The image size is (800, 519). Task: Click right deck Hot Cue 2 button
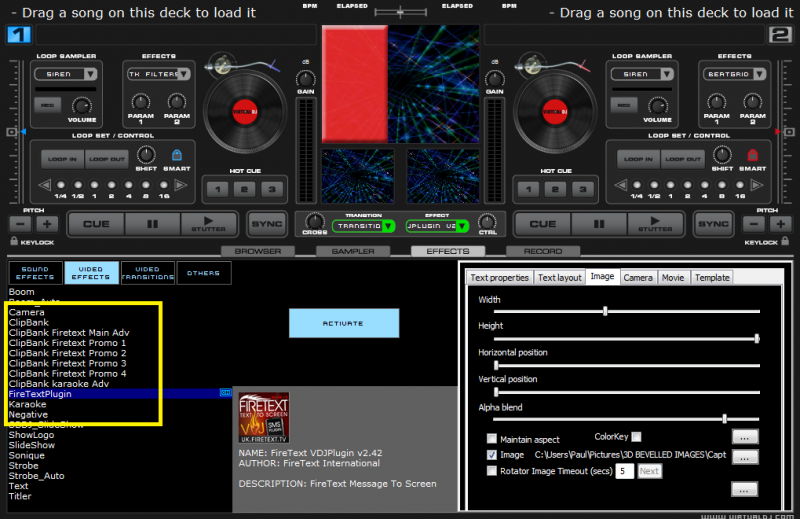[x=555, y=189]
